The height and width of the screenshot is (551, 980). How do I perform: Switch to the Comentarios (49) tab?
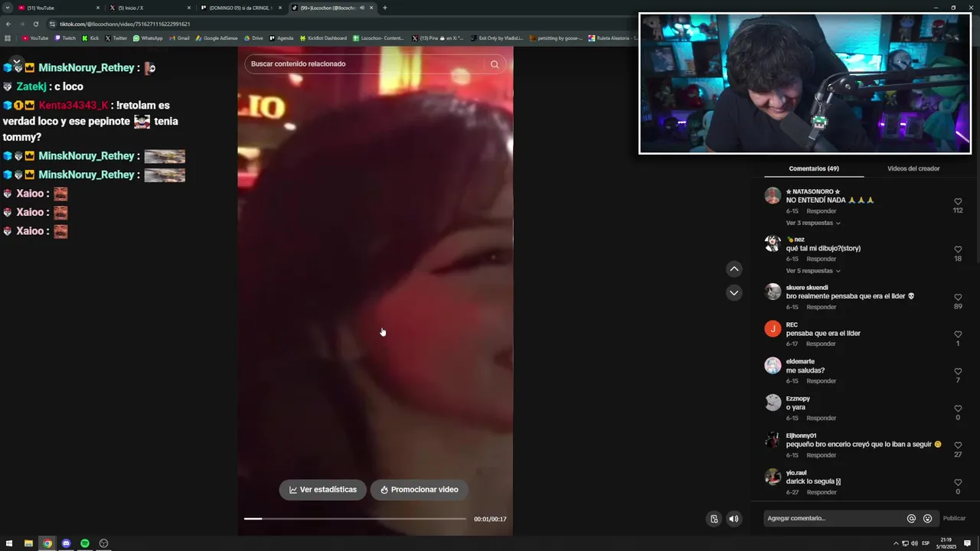(x=813, y=168)
